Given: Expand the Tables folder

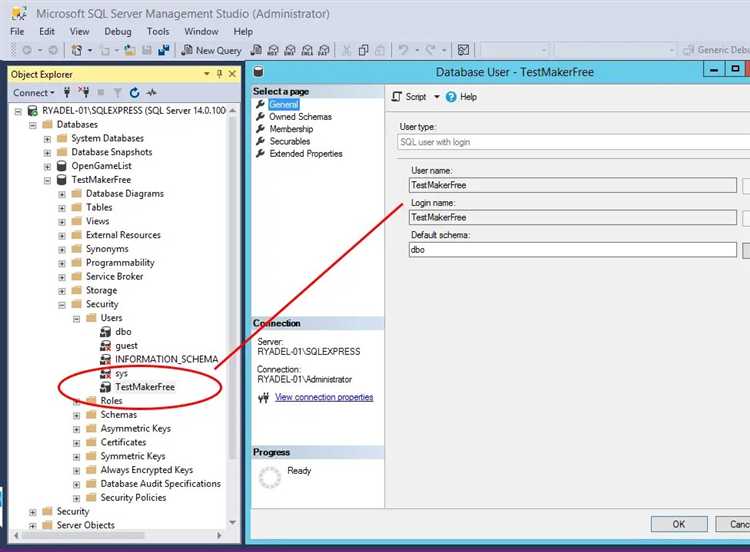Looking at the screenshot, I should [62, 208].
